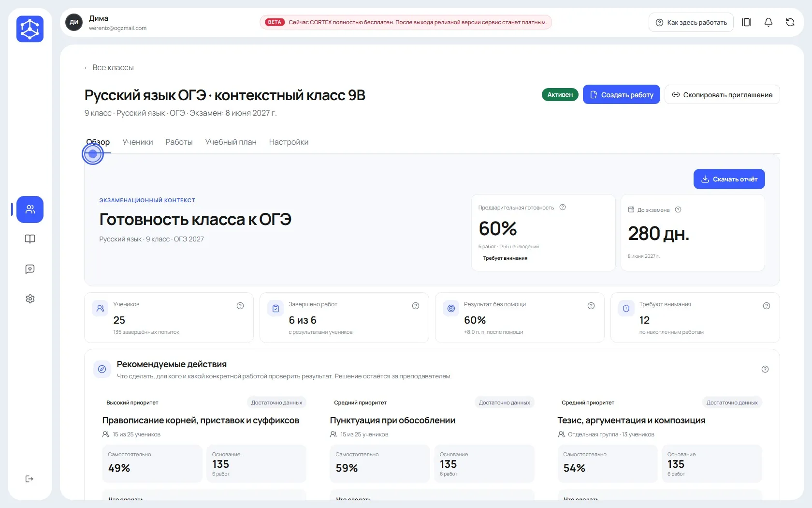Open Пунктуация при обособлении recommendation
Viewport: 812px width, 508px height.
coord(392,420)
